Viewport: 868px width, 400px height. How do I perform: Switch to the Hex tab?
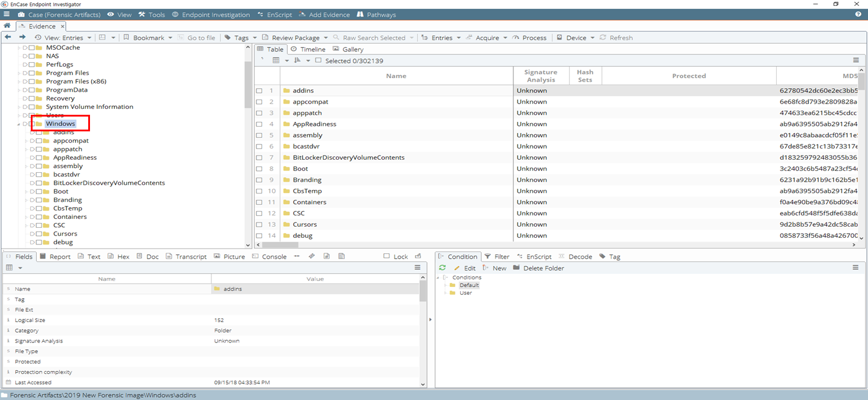[118, 256]
